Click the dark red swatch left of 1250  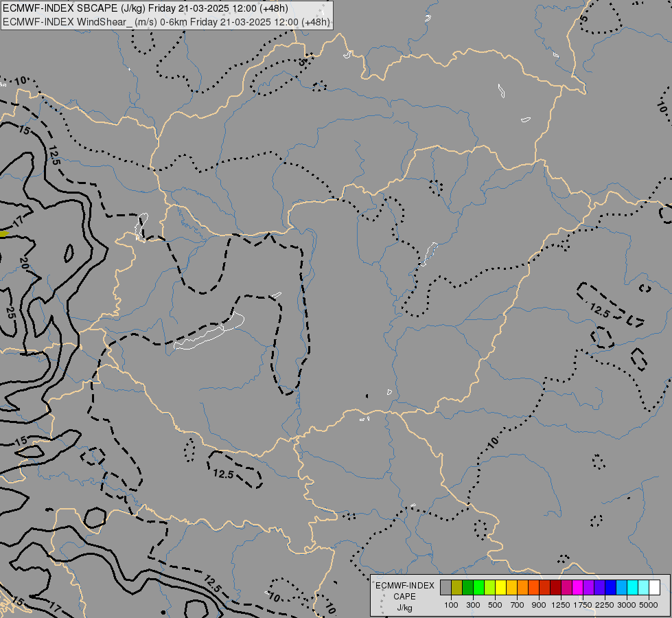[555, 588]
